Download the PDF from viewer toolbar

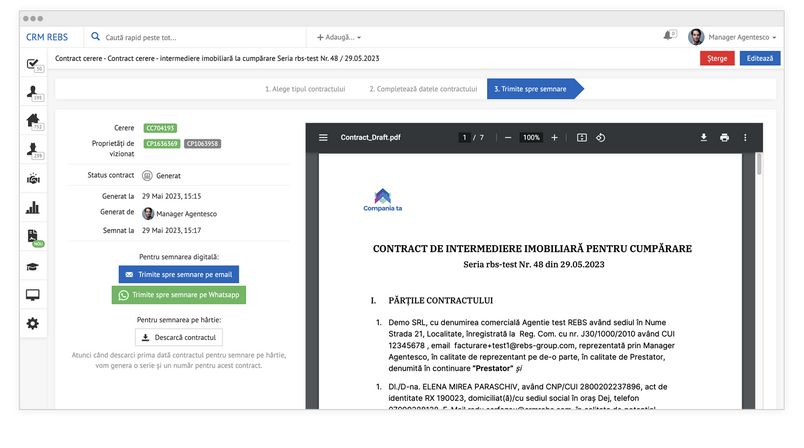pyautogui.click(x=703, y=137)
